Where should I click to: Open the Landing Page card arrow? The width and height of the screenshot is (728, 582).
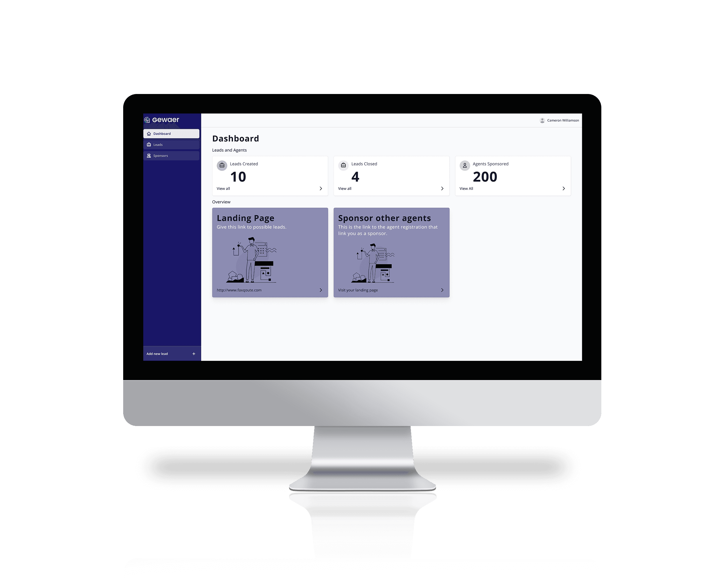click(321, 290)
